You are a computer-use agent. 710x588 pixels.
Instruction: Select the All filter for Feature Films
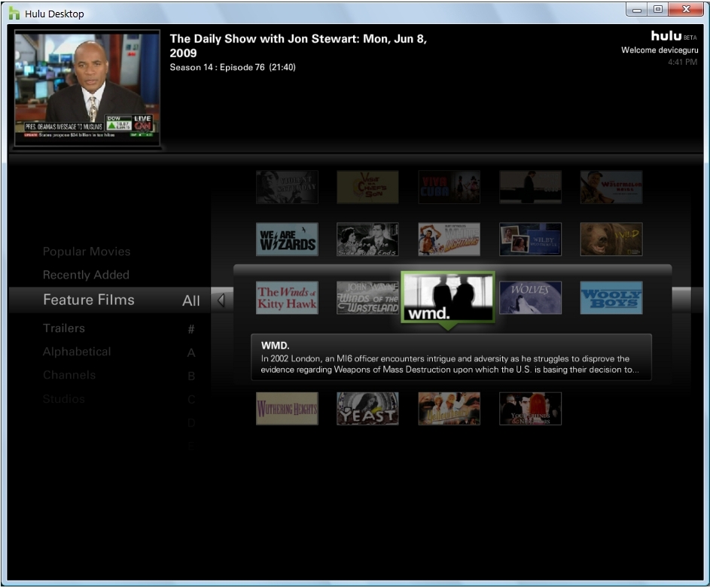pos(191,300)
